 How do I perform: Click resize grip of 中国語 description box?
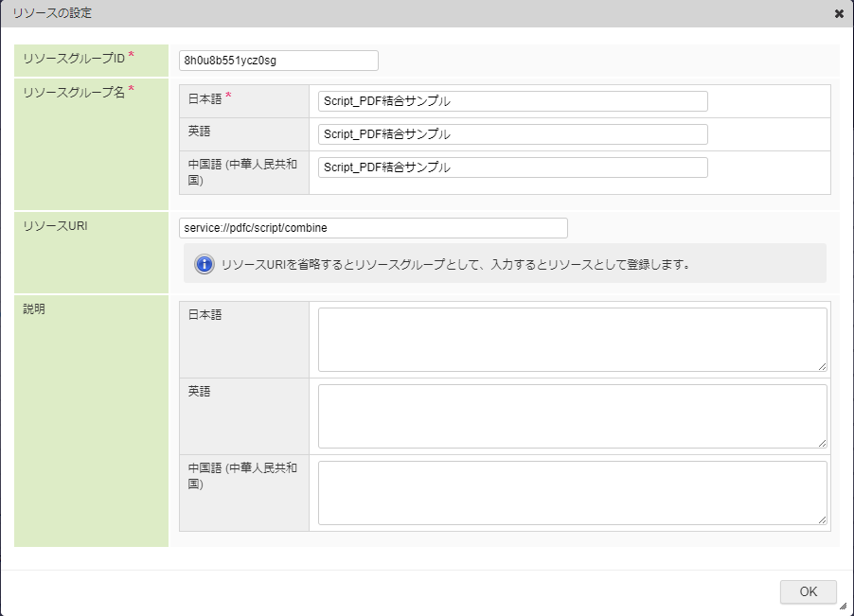click(x=822, y=519)
